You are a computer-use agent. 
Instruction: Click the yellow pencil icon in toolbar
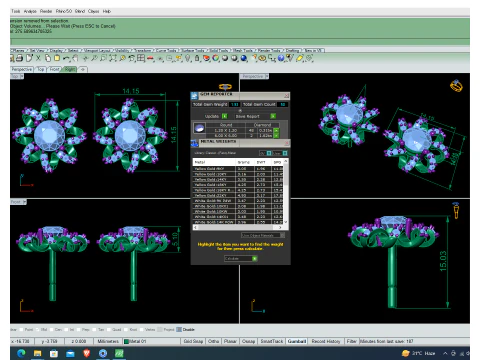tap(299, 58)
